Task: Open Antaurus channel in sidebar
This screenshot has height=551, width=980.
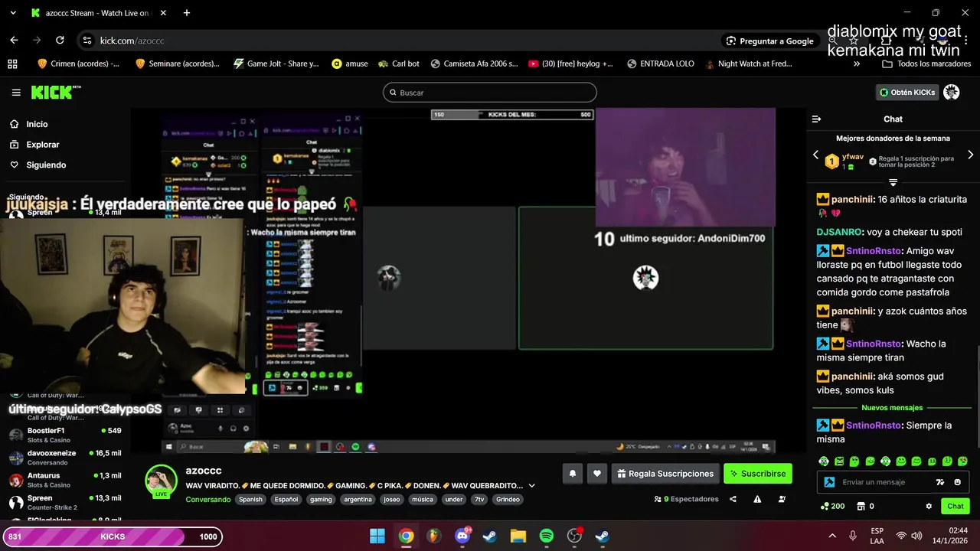Action: tap(64, 479)
